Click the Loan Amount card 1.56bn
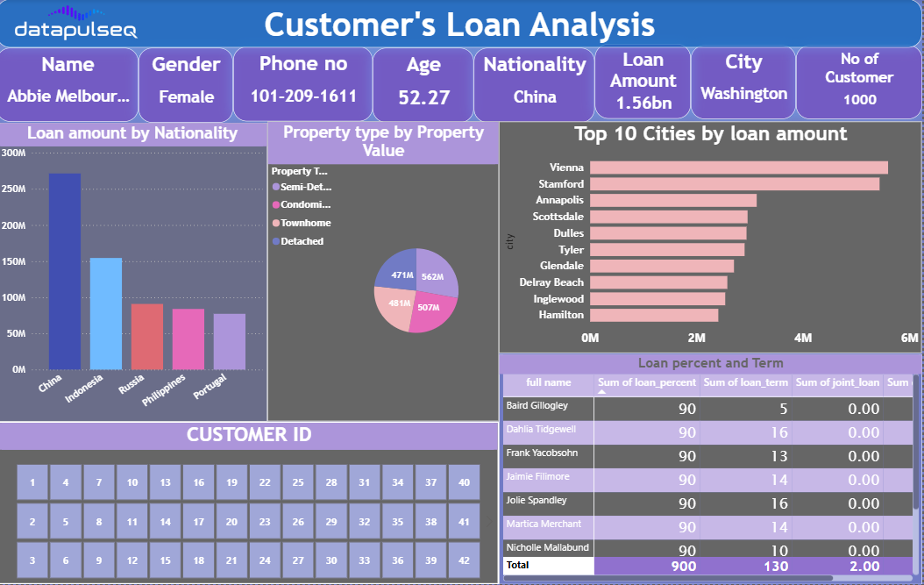 pyautogui.click(x=643, y=82)
